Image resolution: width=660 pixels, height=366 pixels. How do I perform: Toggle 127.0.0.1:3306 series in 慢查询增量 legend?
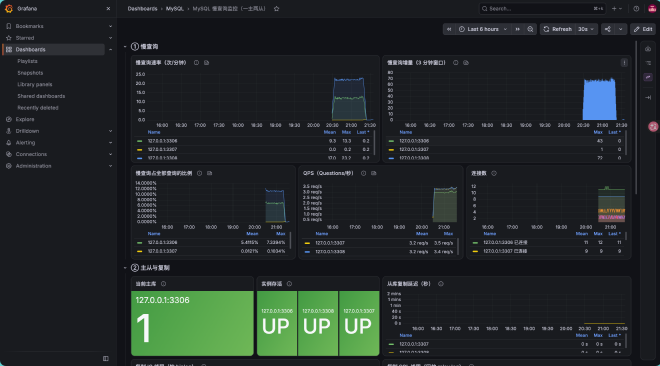[x=414, y=141]
